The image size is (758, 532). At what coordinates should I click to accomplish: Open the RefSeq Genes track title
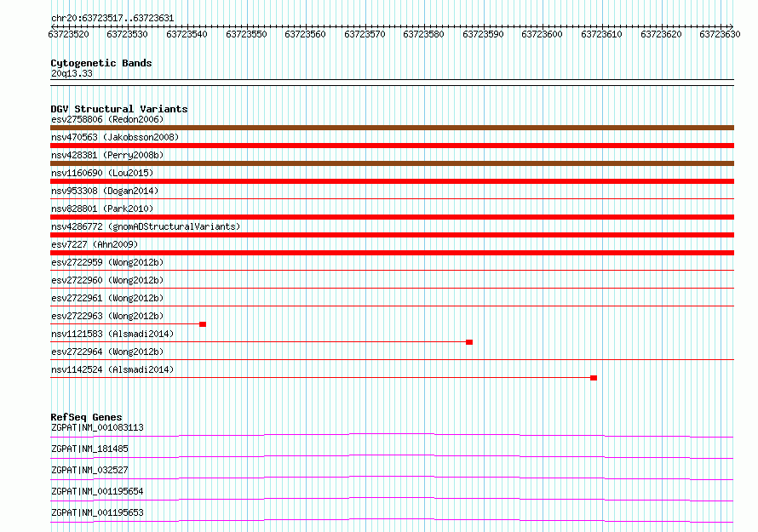tap(87, 417)
